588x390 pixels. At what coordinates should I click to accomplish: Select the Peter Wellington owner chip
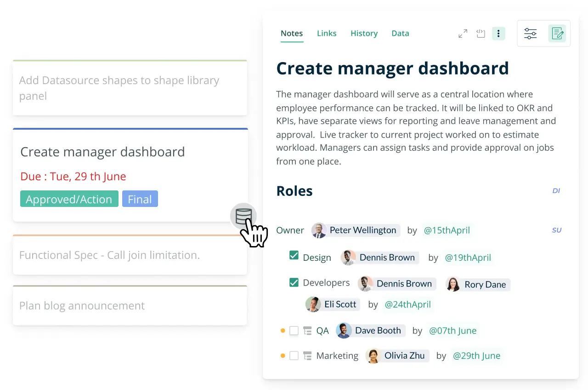coord(356,230)
